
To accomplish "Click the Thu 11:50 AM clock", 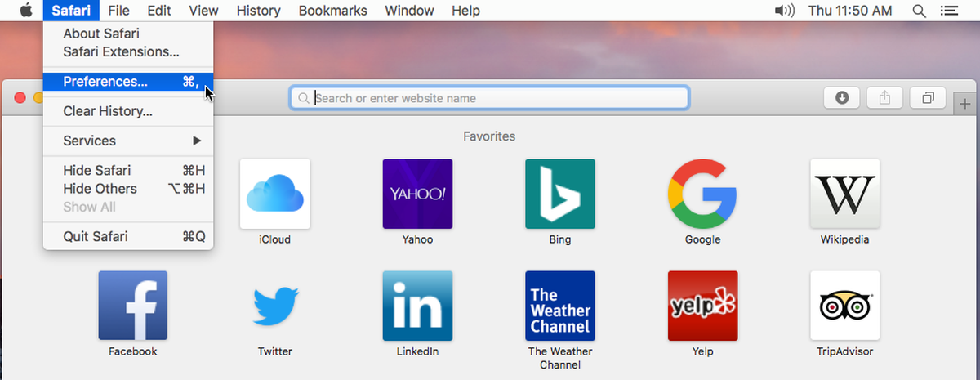I will point(852,11).
